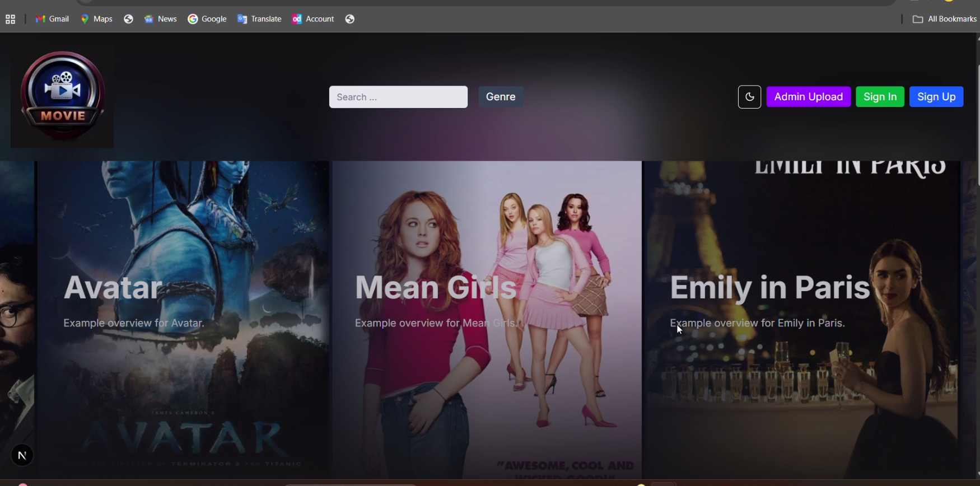Click the Emily in Paris title text
The height and width of the screenshot is (486, 980).
770,288
